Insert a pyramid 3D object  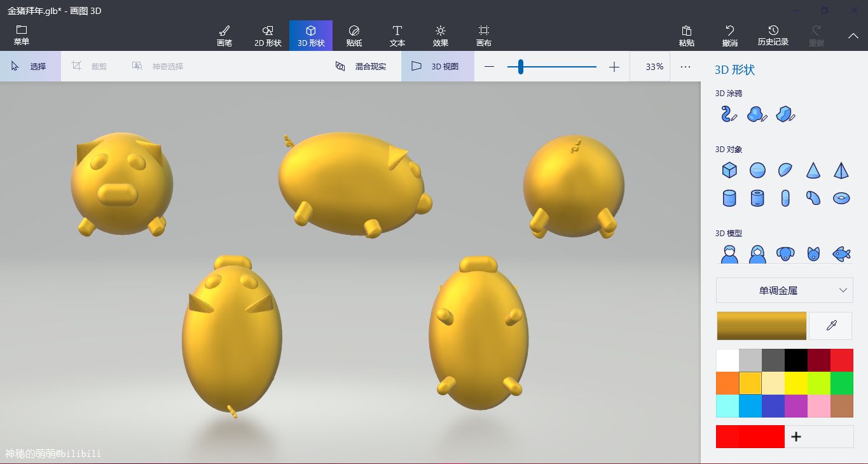click(x=841, y=170)
